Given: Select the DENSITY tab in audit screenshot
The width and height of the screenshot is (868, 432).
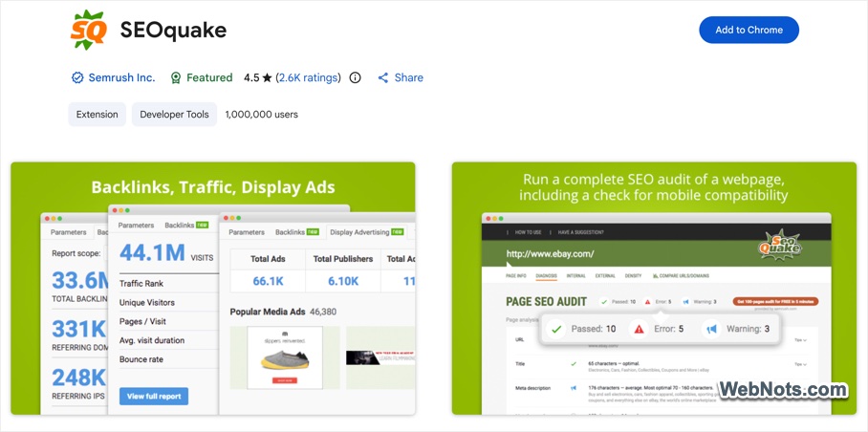Looking at the screenshot, I should pyautogui.click(x=633, y=275).
